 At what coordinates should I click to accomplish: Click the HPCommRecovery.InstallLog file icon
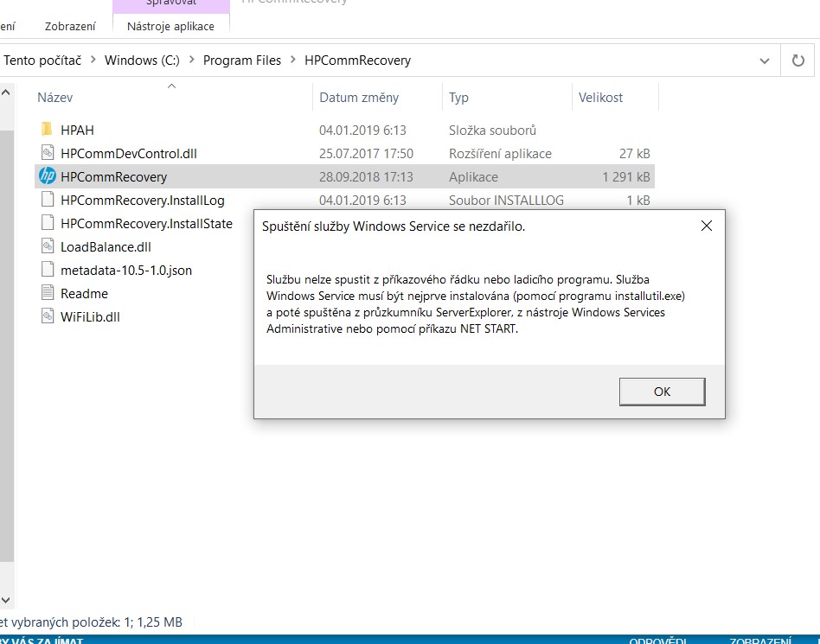[48, 199]
